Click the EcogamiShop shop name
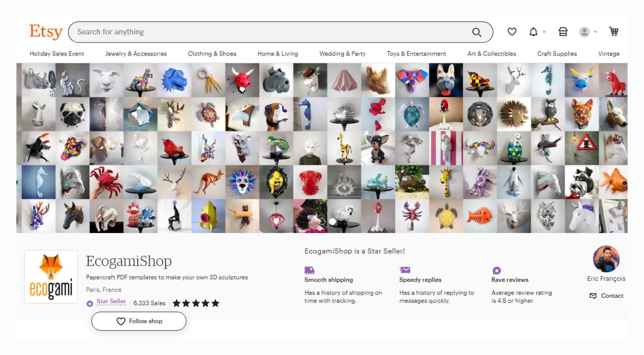 point(129,261)
